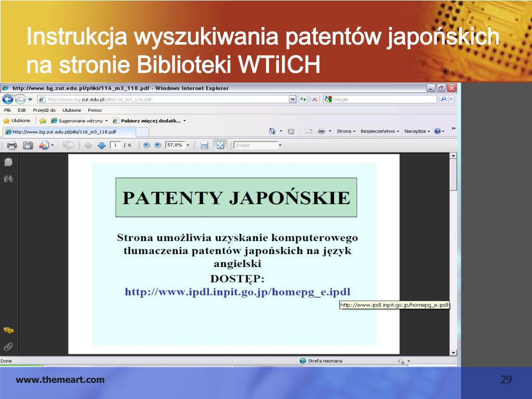
Task: Click the PDF page number field
Action: pos(115,145)
